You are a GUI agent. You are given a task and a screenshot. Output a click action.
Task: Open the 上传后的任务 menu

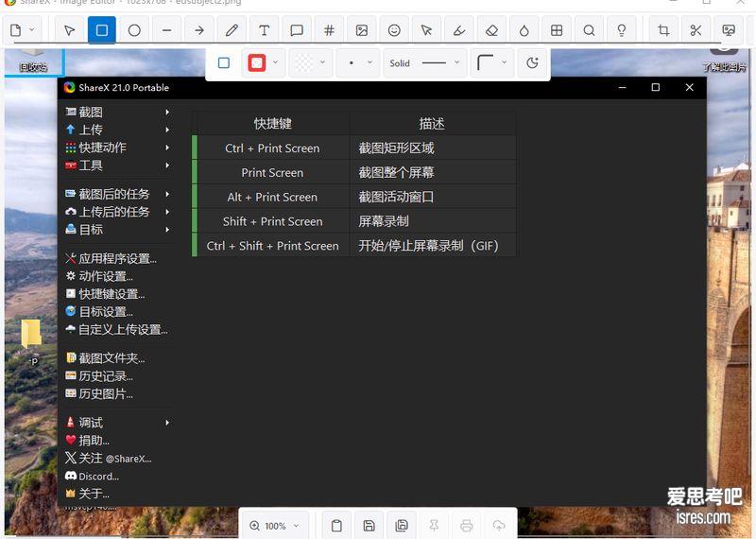tap(117, 212)
